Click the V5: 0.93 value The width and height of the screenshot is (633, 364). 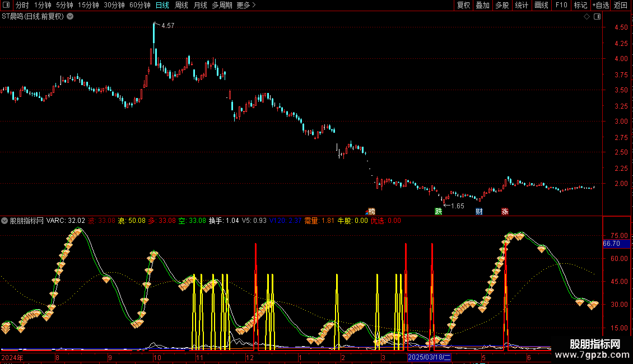point(254,221)
